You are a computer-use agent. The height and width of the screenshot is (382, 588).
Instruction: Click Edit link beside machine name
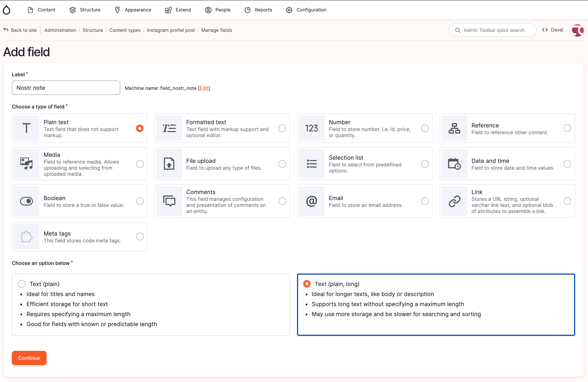(204, 88)
